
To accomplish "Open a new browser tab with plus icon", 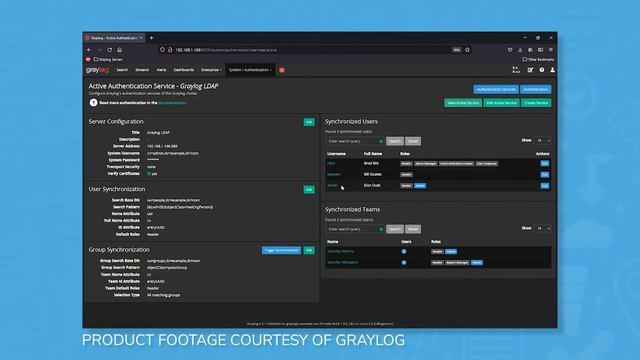I will [151, 38].
